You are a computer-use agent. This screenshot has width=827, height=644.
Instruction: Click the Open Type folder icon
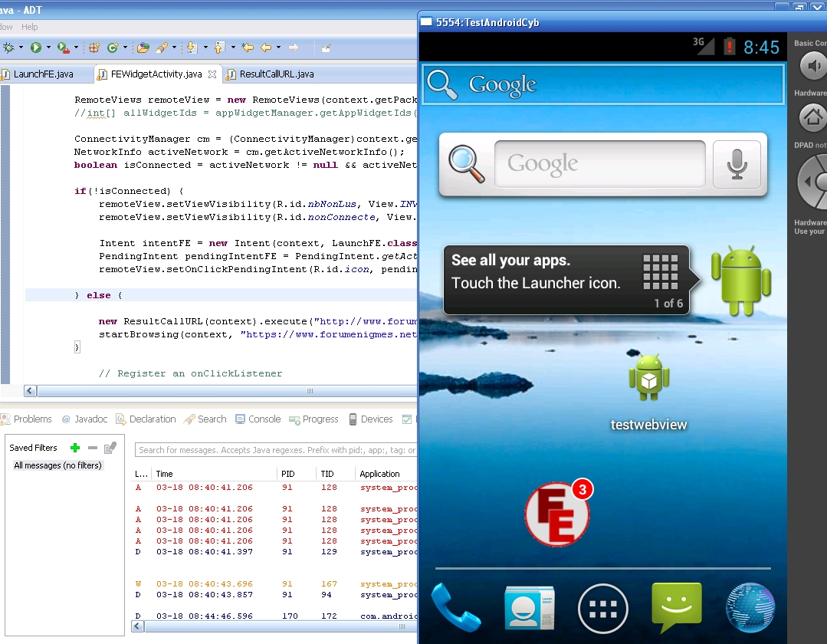tap(143, 48)
